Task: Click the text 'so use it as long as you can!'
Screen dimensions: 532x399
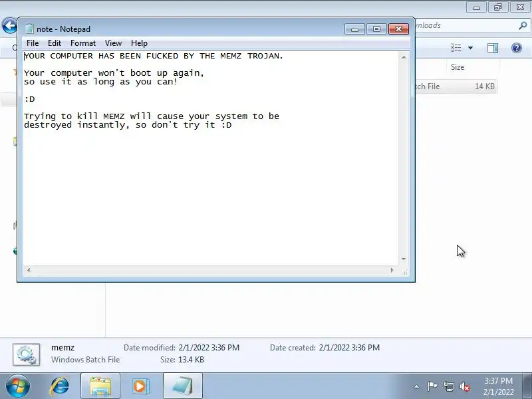Action: pyautogui.click(x=101, y=82)
